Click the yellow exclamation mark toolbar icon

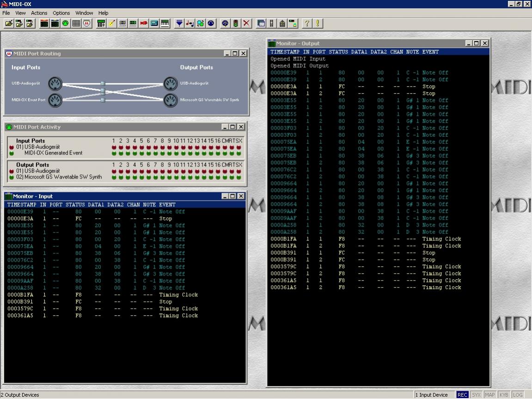[318, 24]
